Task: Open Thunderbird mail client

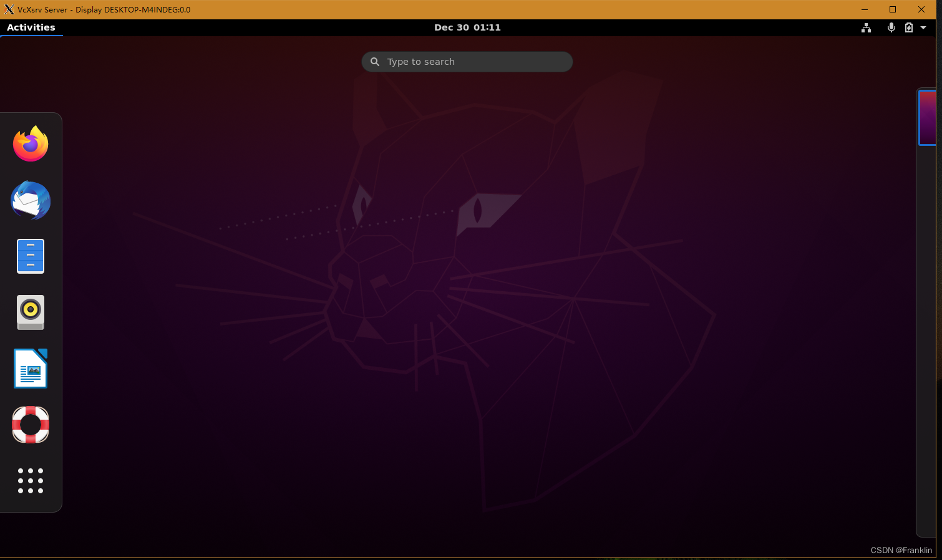Action: (30, 200)
